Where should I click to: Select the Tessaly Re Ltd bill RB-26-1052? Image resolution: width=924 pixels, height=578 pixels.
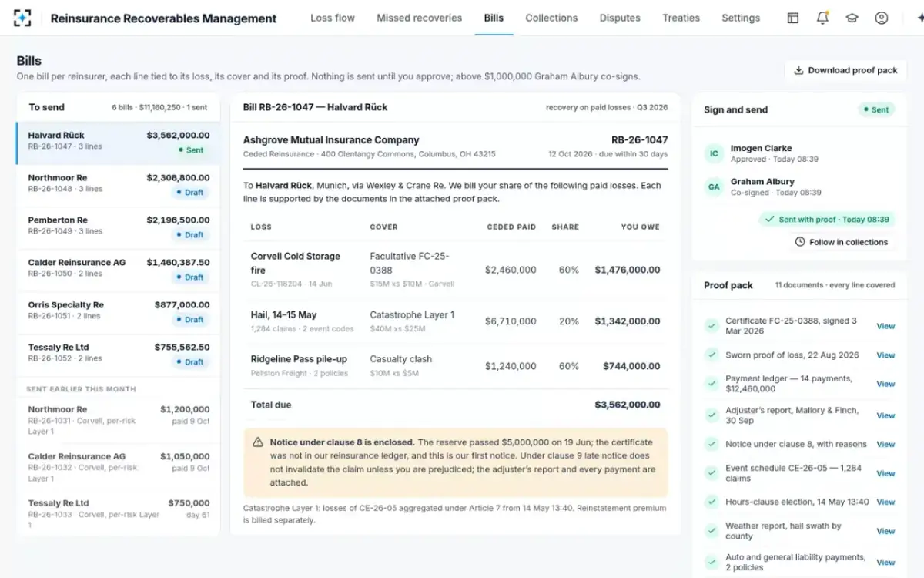(x=119, y=355)
